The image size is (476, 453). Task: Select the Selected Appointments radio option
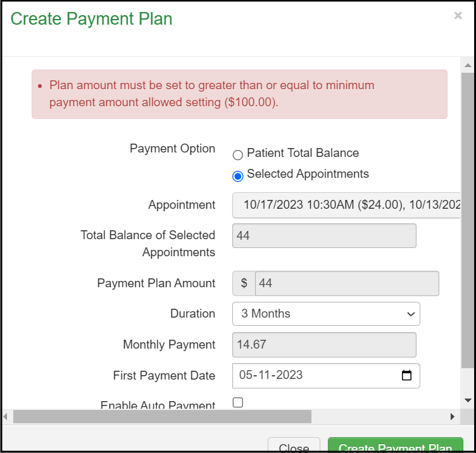[238, 176]
